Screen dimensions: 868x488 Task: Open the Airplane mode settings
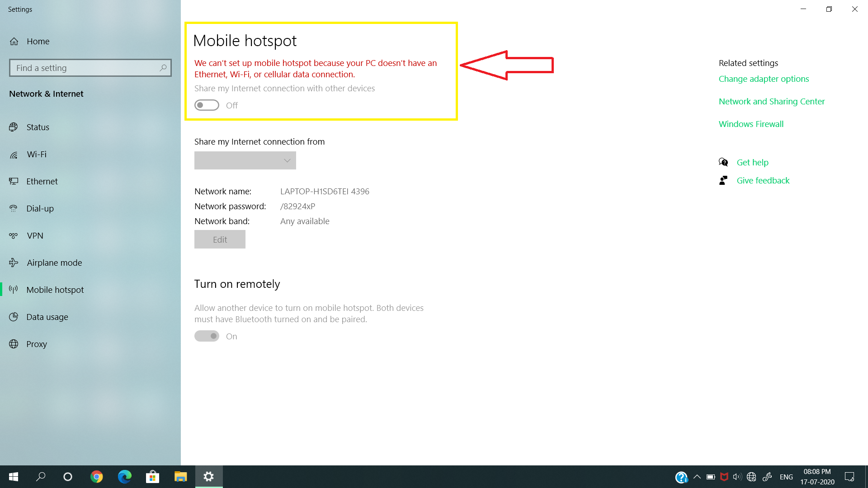coord(54,263)
